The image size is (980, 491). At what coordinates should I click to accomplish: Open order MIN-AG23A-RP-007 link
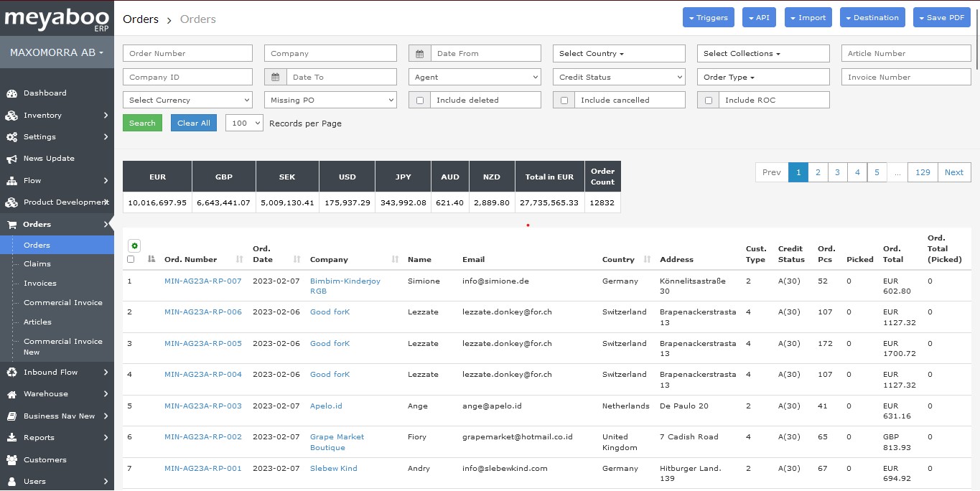202,281
